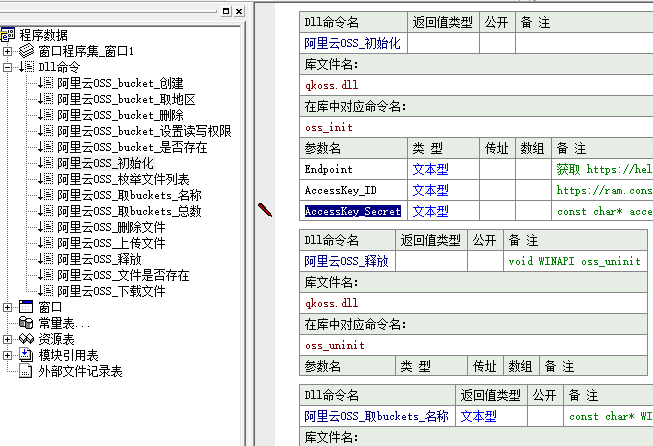653x446 pixels.
Task: Click the void WINAPI oss_uninit remark
Action: pyautogui.click(x=575, y=261)
